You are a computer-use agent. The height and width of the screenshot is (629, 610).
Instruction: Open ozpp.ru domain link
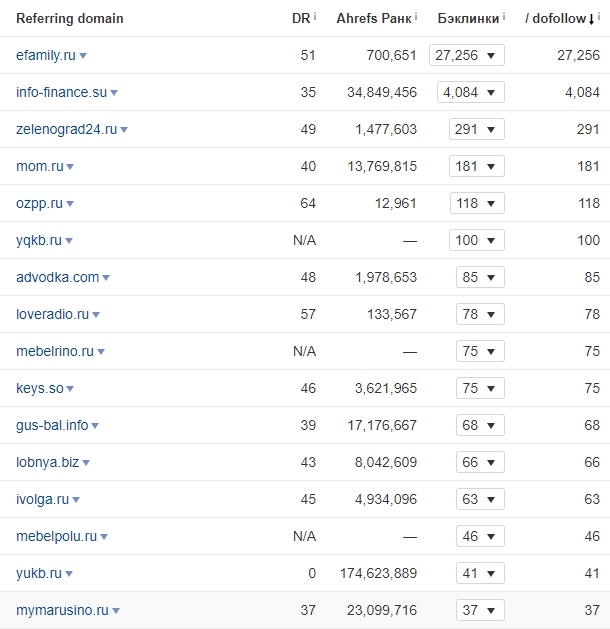[39, 203]
